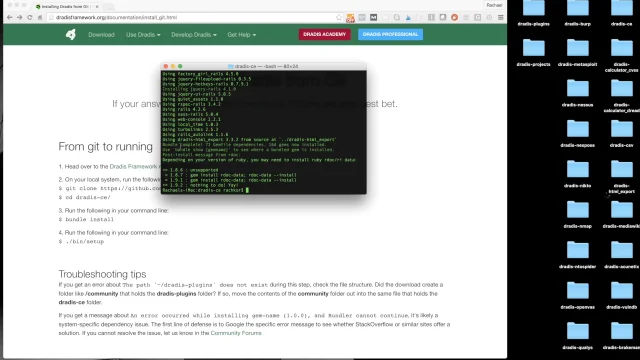Screen dimensions: 640x360
Task: Select the dradis-nessus desktop folder
Action: click(x=578, y=93)
